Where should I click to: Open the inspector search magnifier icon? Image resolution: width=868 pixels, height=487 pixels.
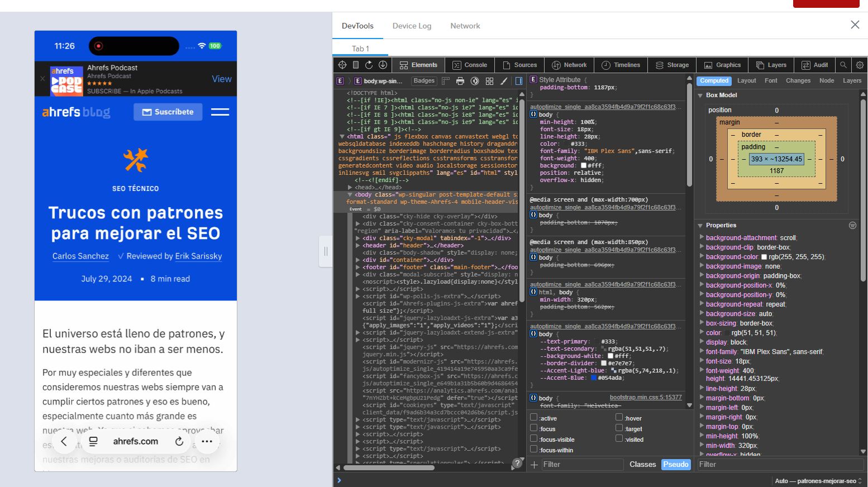pyautogui.click(x=843, y=65)
